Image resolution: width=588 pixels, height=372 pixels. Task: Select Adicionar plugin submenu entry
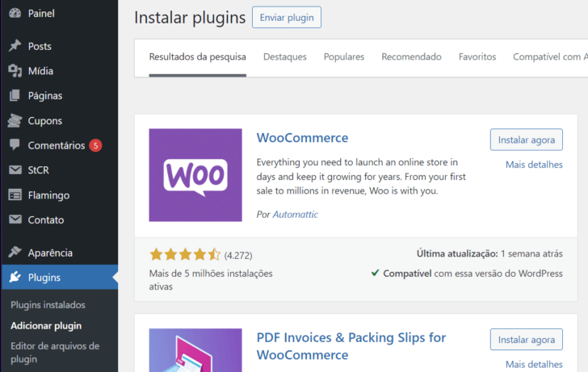pos(46,326)
